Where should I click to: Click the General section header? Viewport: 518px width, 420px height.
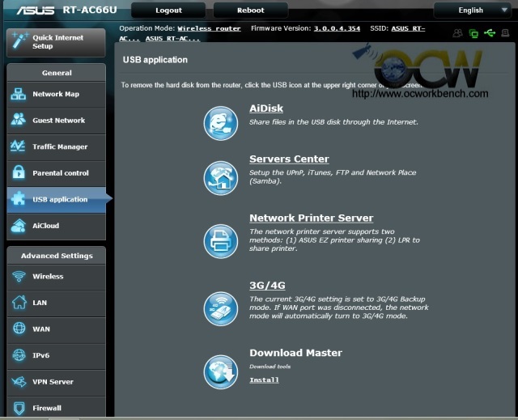pos(57,73)
